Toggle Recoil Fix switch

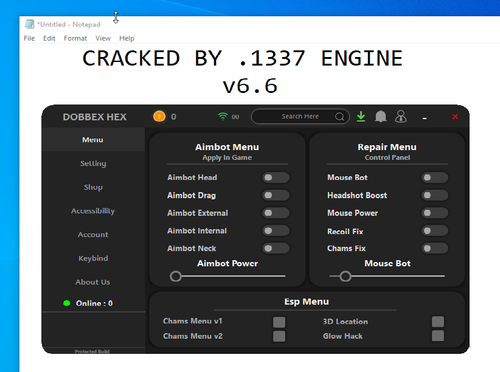pos(435,230)
